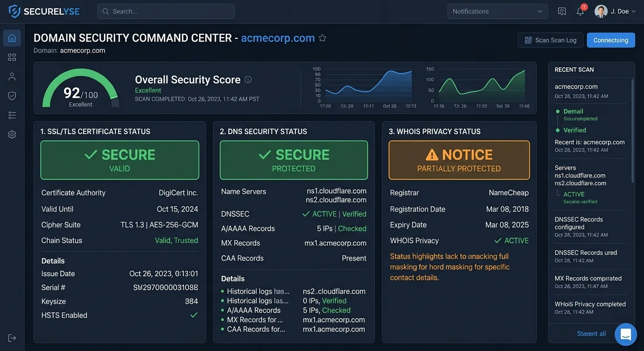Click the WHOIS Privacy ACTIVE checkmark
The height and width of the screenshot is (351, 644).
pos(498,240)
